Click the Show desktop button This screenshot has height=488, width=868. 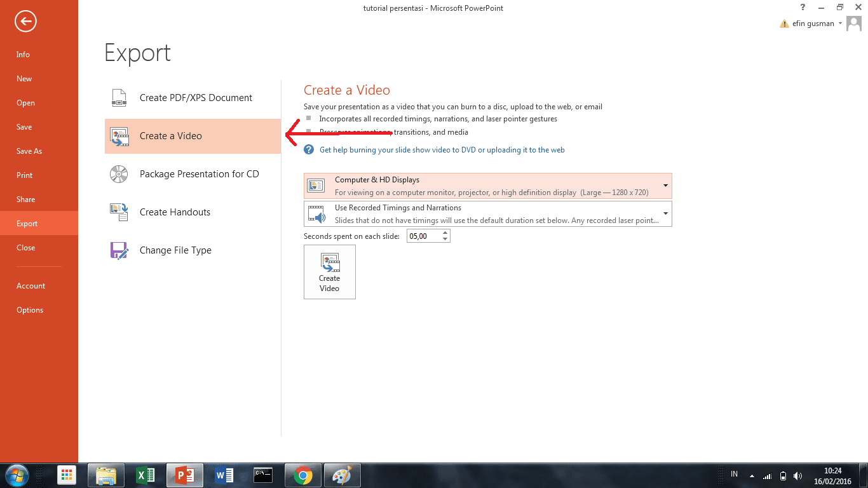point(864,475)
